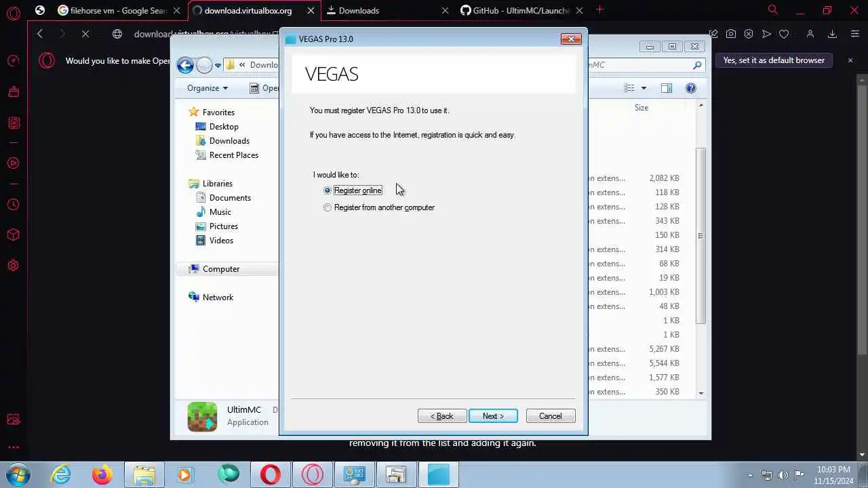
Task: Click Yes, set it as default browser
Action: (774, 60)
